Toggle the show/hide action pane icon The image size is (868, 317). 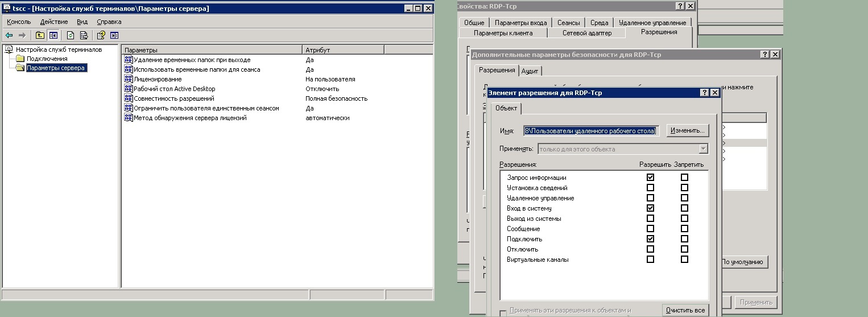pos(114,35)
